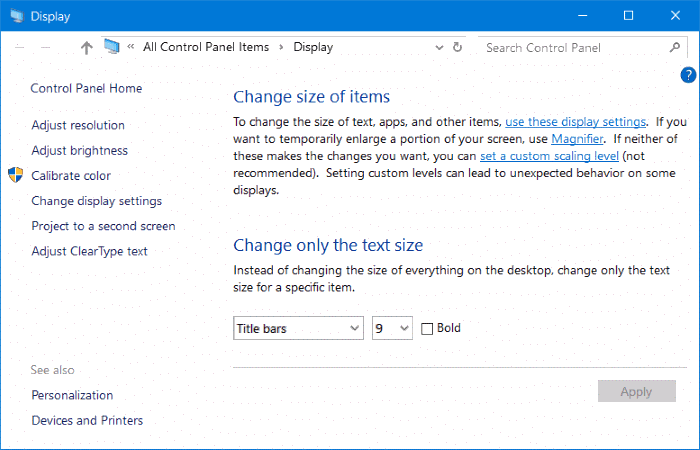Open Adjust ClearType text link
The width and height of the screenshot is (700, 450).
[x=89, y=251]
